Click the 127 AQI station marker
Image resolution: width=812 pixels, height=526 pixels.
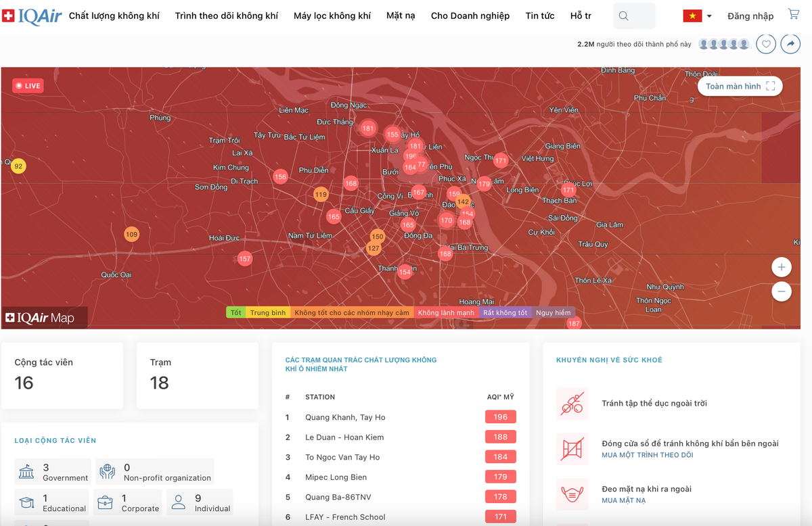[374, 248]
